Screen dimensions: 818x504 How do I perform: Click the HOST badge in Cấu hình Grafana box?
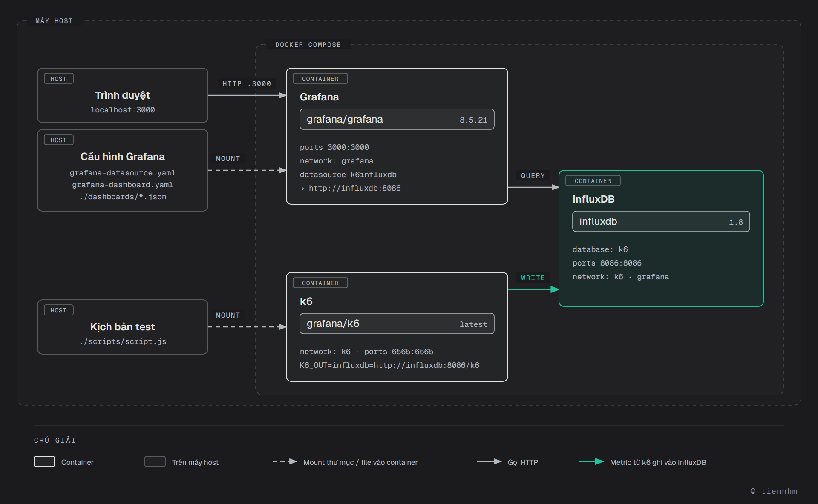pyautogui.click(x=59, y=140)
